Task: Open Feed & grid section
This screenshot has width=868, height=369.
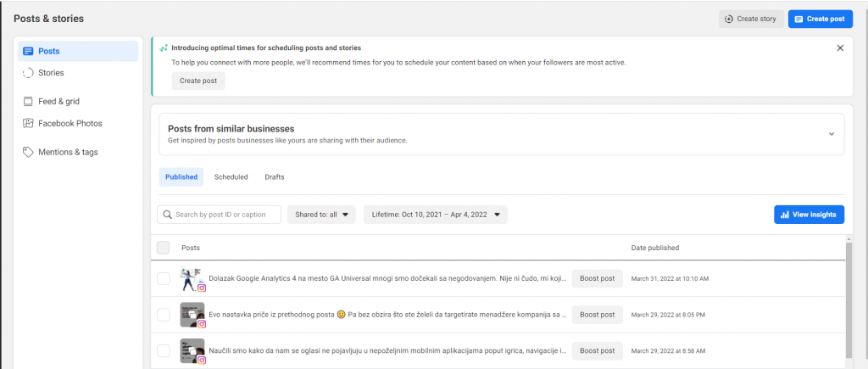Action: pos(78,102)
